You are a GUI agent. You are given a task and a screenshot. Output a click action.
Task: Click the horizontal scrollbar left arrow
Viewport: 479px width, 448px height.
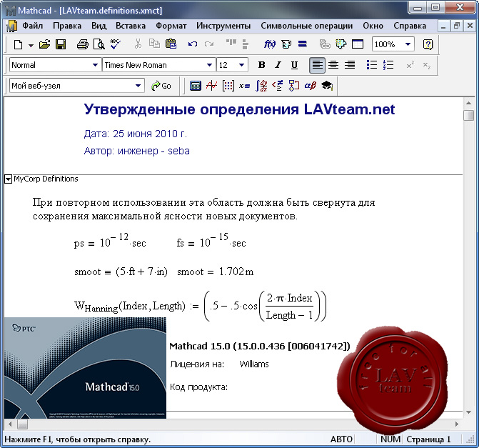(10, 424)
